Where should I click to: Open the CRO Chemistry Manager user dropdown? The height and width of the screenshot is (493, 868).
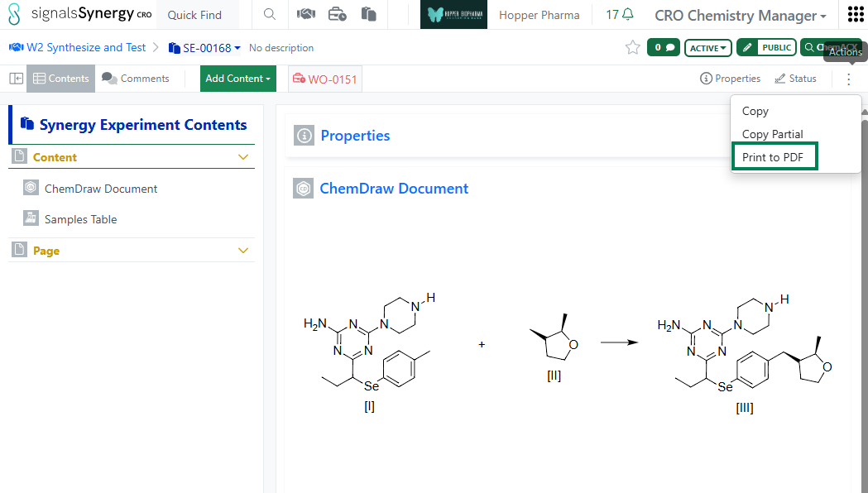coord(741,16)
